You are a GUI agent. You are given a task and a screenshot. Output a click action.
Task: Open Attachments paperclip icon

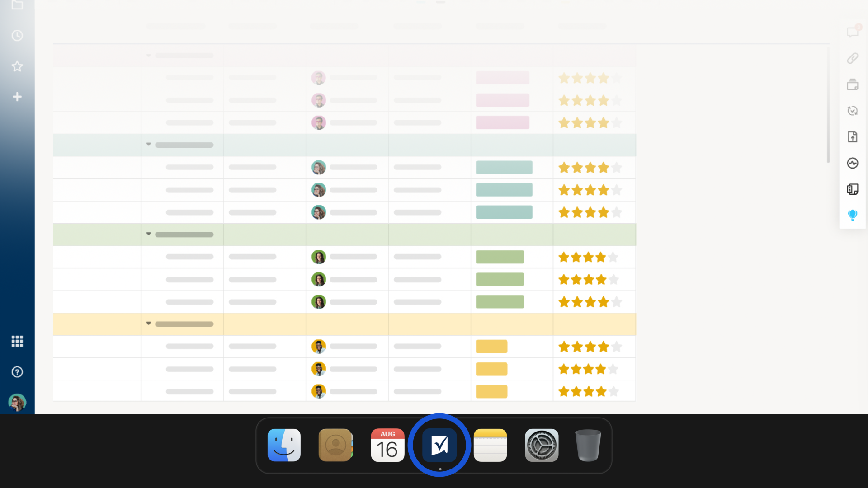[x=852, y=58]
